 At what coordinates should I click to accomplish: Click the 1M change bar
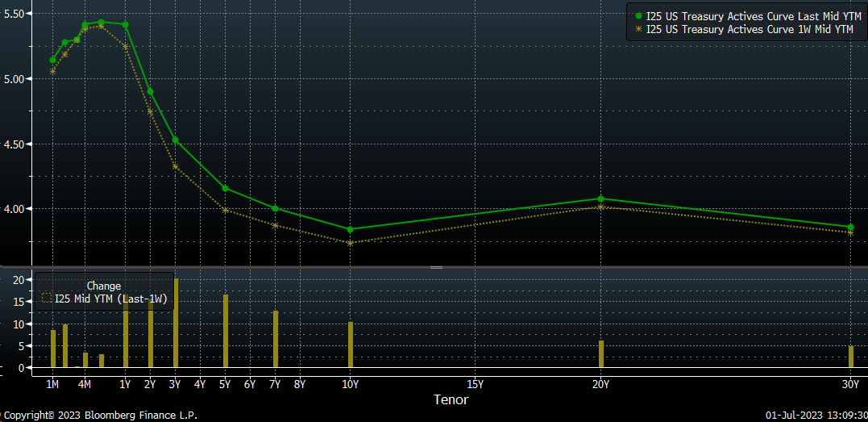point(53,349)
